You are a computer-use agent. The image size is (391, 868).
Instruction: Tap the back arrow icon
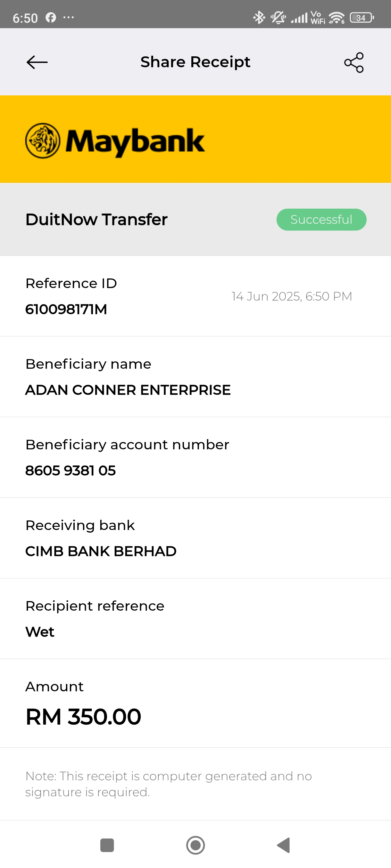click(x=37, y=62)
